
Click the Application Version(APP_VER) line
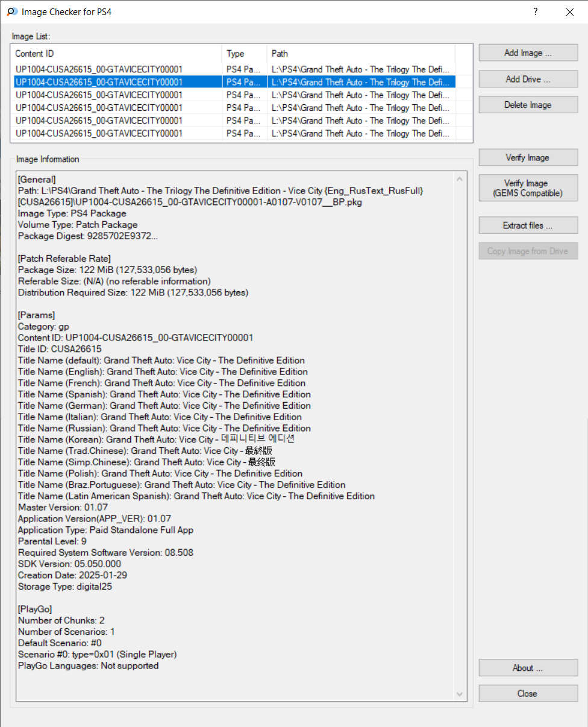click(95, 519)
